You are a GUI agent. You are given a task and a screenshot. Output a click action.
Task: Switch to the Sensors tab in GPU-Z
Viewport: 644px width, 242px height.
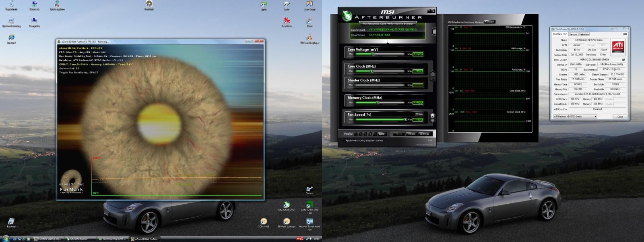tap(573, 34)
